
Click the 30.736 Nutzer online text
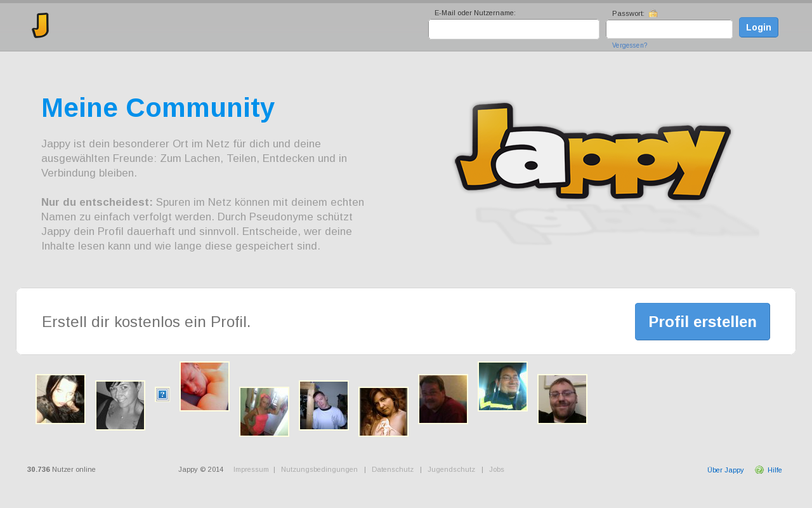point(62,469)
